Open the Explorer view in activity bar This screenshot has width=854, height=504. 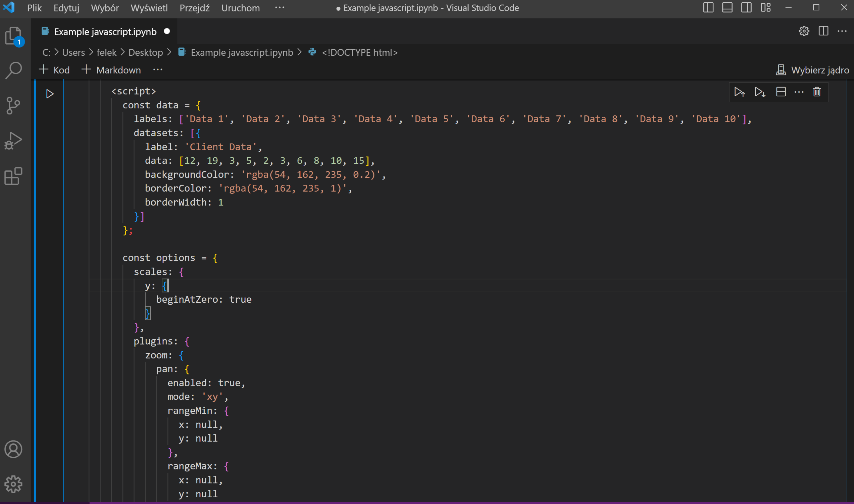[13, 36]
